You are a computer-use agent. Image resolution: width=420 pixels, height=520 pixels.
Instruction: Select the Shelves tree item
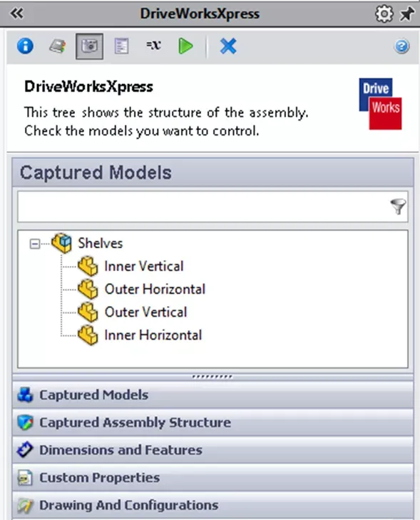click(100, 243)
